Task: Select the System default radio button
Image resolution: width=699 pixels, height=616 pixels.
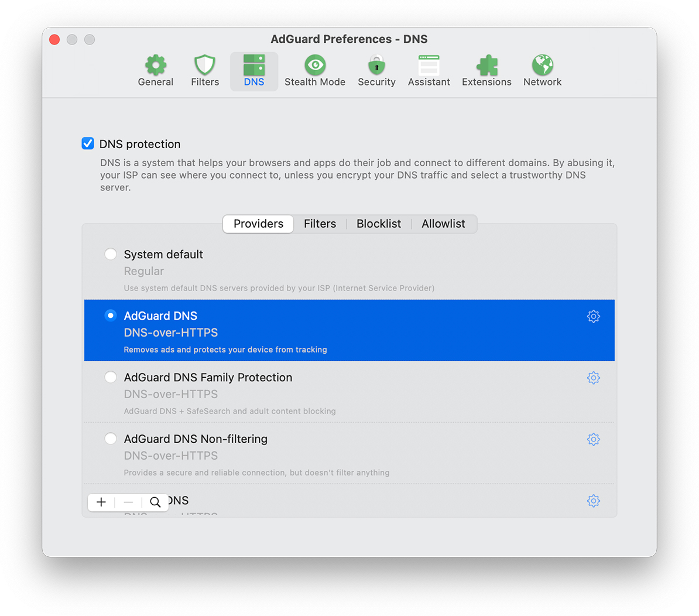Action: coord(111,254)
